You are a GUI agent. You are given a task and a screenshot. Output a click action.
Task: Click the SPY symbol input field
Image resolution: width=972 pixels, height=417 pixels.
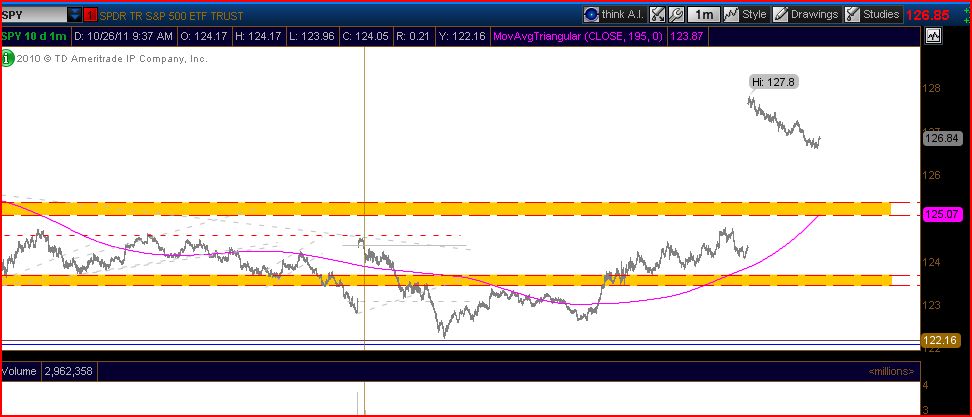(34, 15)
